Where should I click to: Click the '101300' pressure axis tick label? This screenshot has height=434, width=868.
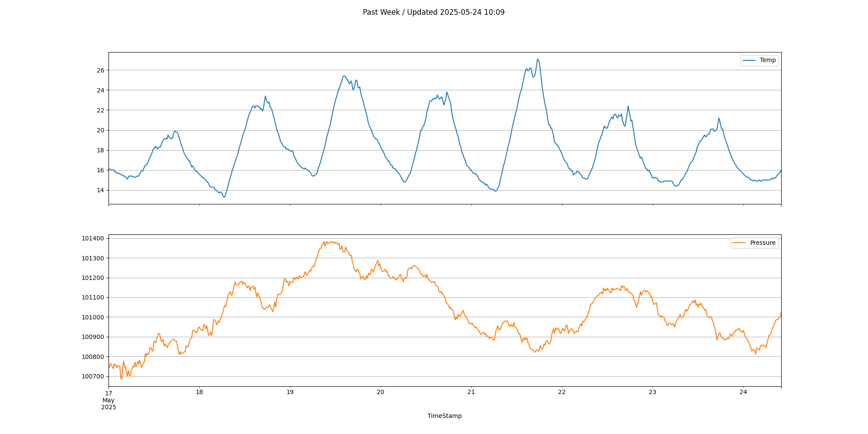tap(93, 258)
